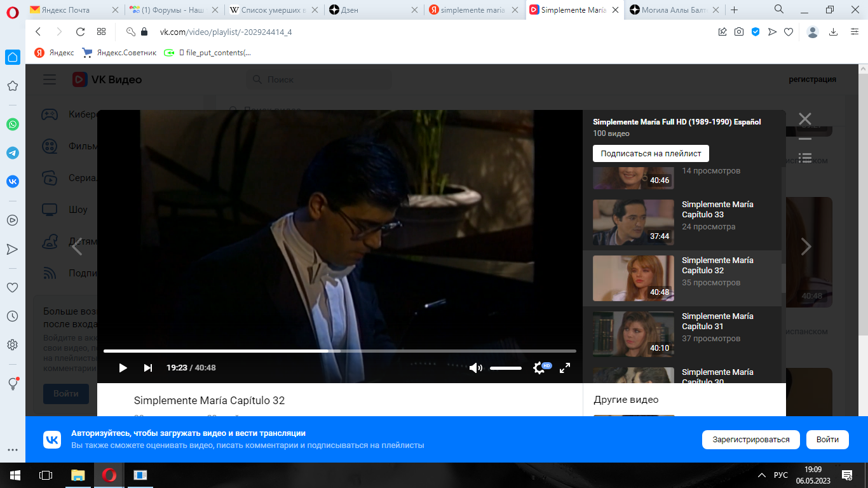Close the video player overlay
Image resolution: width=868 pixels, height=488 pixels.
click(x=805, y=119)
